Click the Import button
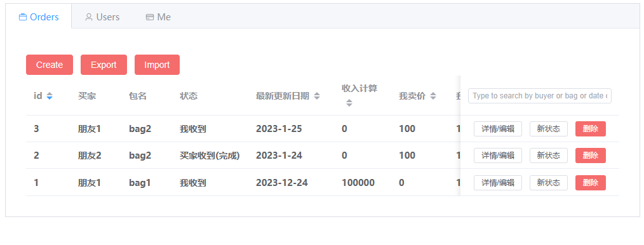 [x=157, y=65]
